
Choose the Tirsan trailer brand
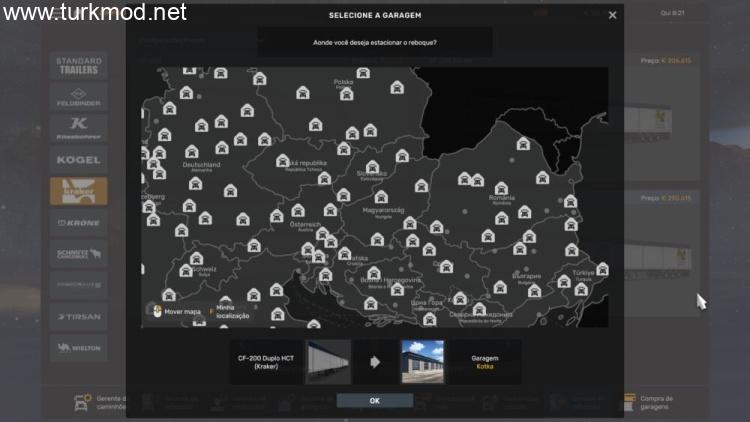click(79, 316)
